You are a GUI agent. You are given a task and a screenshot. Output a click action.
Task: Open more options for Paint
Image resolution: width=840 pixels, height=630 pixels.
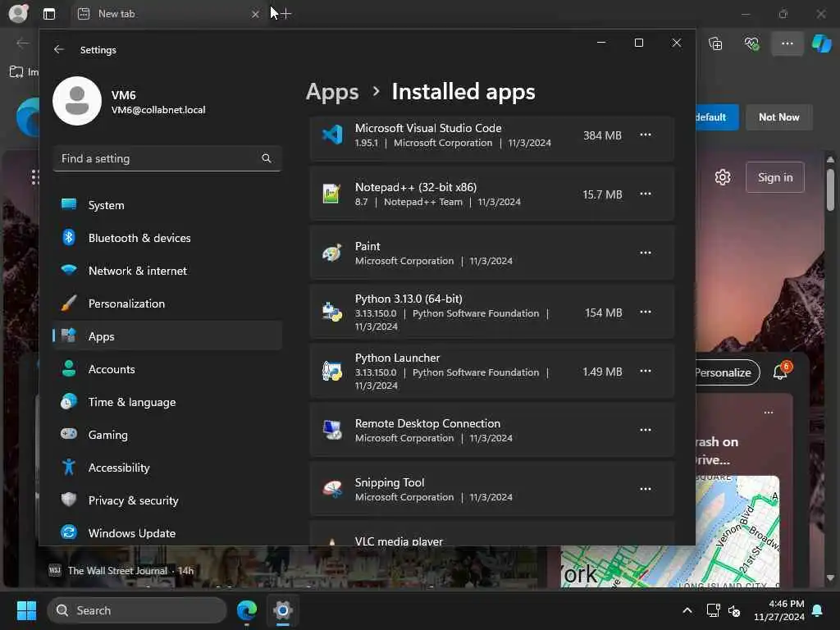pos(646,253)
